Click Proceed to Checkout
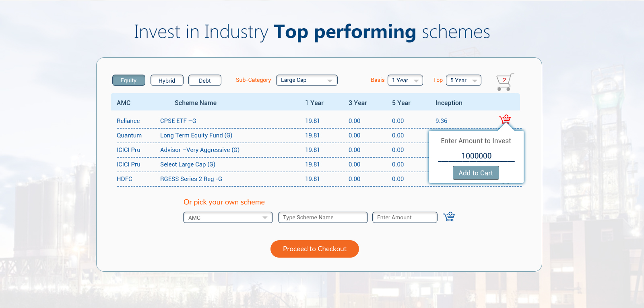Screen dimensions: 644x308 (x=314, y=249)
